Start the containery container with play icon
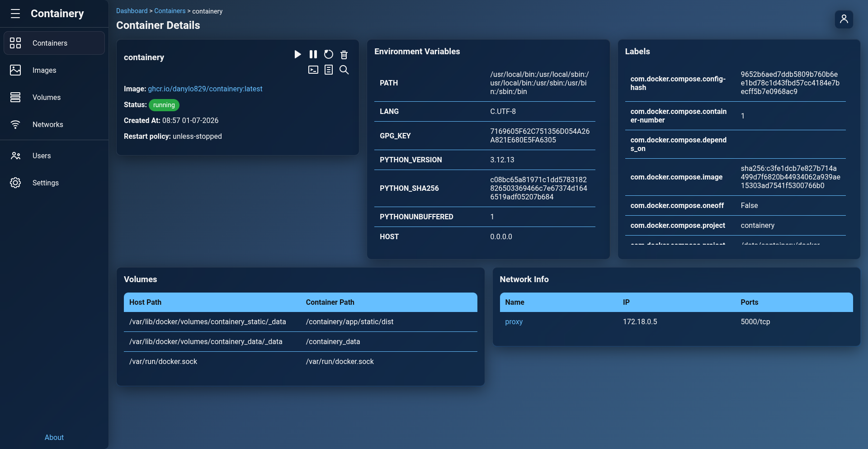This screenshot has width=868, height=449. click(297, 54)
